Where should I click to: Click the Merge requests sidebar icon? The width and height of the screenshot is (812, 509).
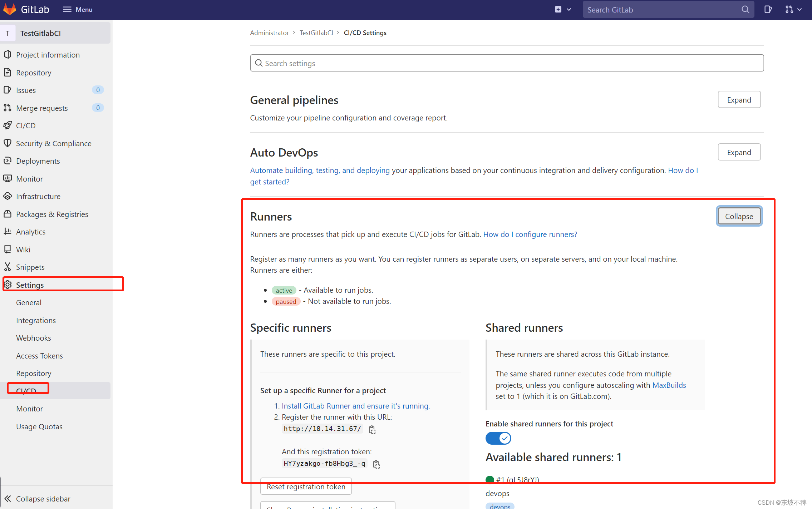tap(8, 108)
